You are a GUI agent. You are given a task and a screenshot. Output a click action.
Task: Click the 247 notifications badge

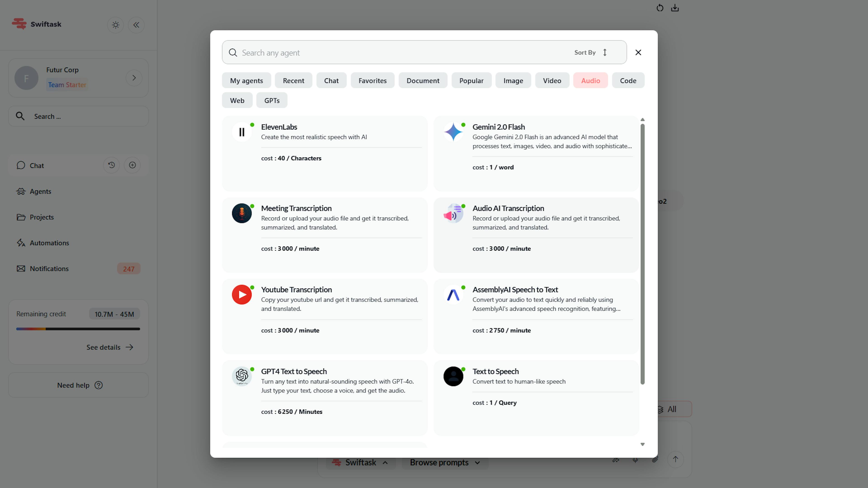click(x=129, y=269)
